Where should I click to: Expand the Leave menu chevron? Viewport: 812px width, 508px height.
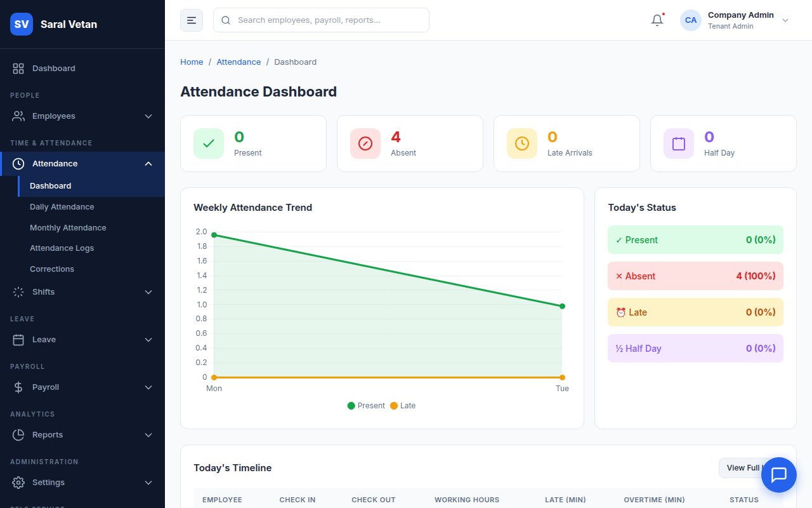point(148,340)
